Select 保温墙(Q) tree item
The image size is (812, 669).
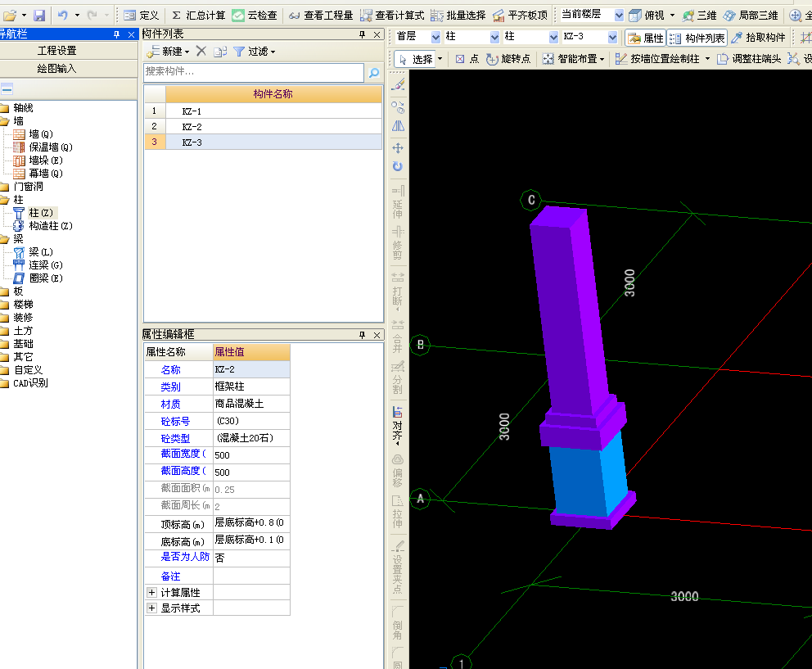coord(43,147)
